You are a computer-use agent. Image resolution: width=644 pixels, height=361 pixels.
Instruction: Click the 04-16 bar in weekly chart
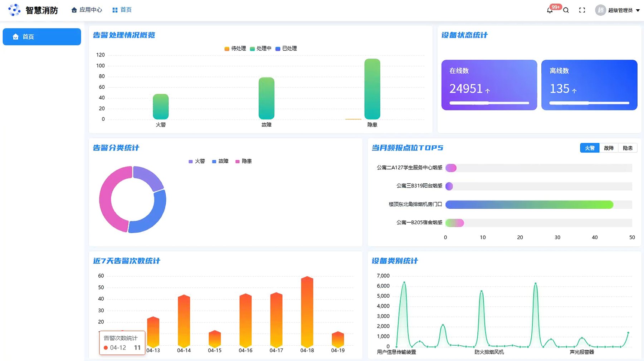245,320
